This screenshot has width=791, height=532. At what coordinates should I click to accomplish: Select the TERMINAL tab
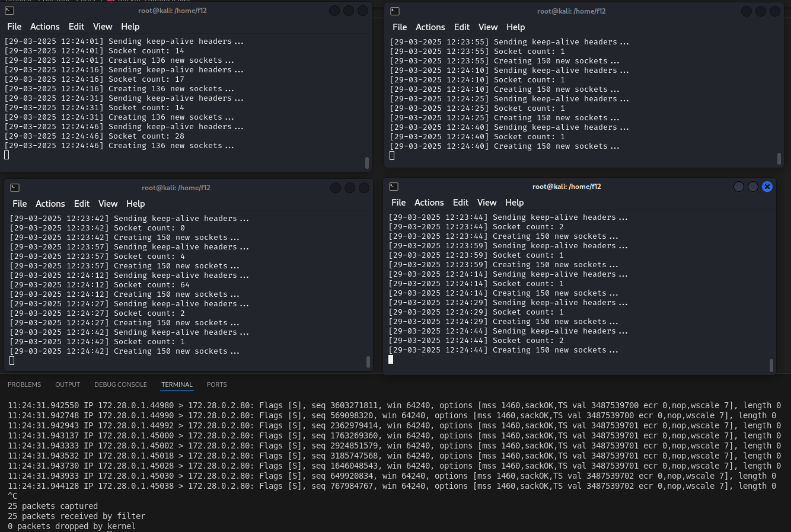pos(177,384)
